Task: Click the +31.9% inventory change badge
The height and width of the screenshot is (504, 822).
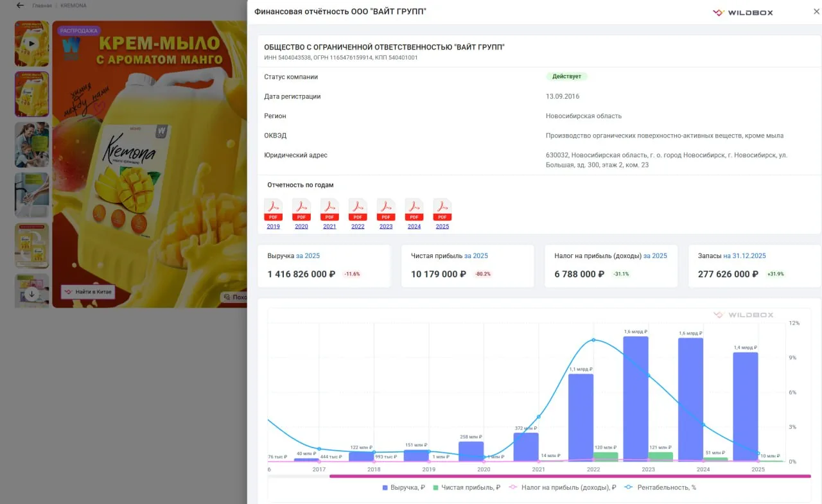Action: [x=776, y=274]
